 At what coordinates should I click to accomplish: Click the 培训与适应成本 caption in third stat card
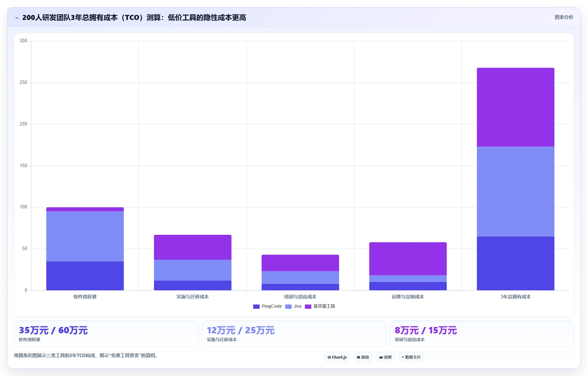tap(410, 340)
